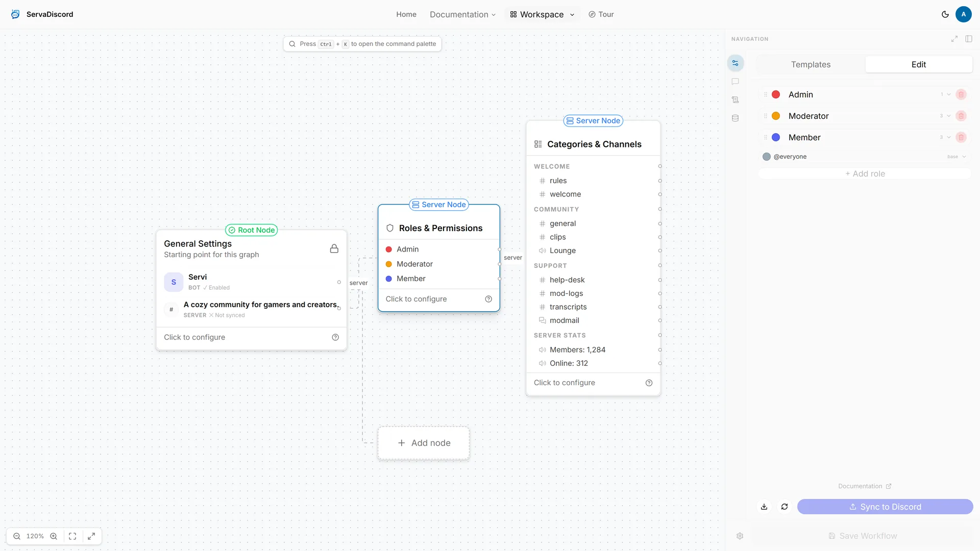Go to Home in top navigation
980x551 pixels.
pyautogui.click(x=406, y=14)
